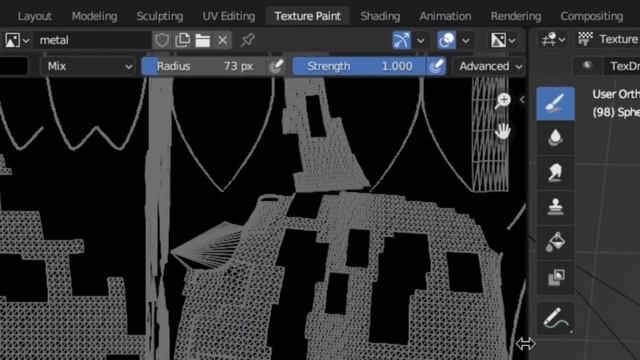Image resolution: width=640 pixels, height=360 pixels.
Task: Select the Soften tool
Action: (555, 137)
